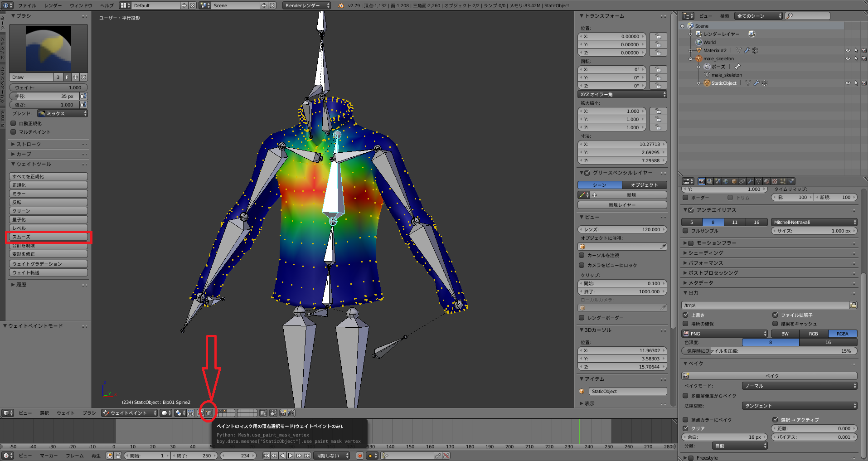This screenshot has height=461, width=868.
Task: Open the Render properties tab (camera icon)
Action: (701, 181)
